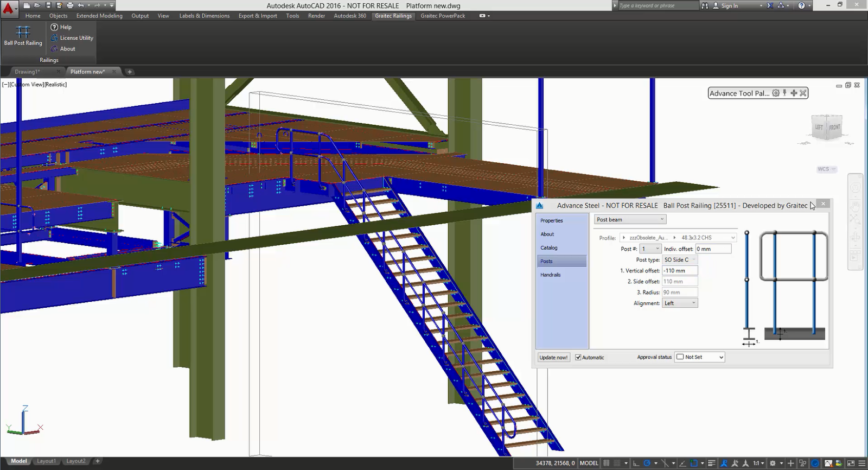Open the Post # dropdown

coord(650,249)
